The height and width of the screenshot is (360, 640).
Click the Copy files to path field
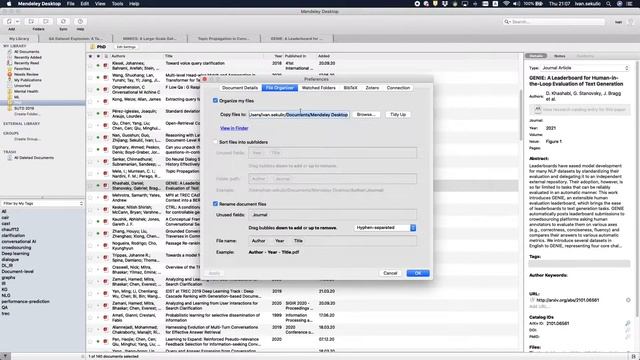[x=299, y=115]
